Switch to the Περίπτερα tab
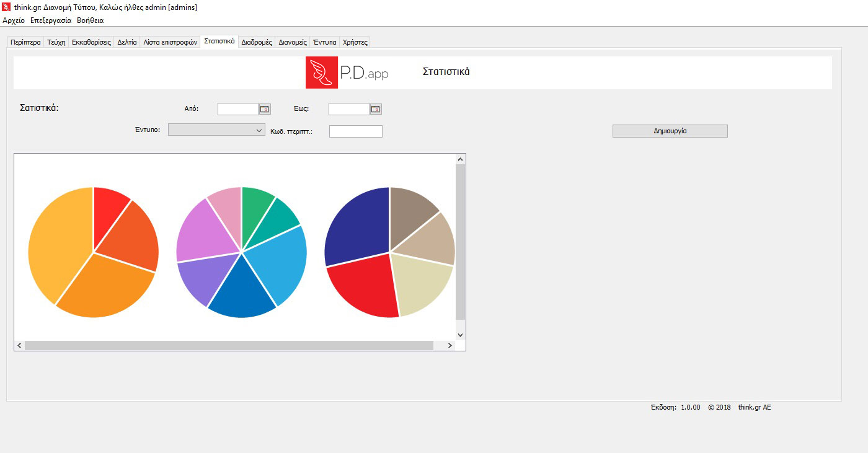 [x=25, y=43]
